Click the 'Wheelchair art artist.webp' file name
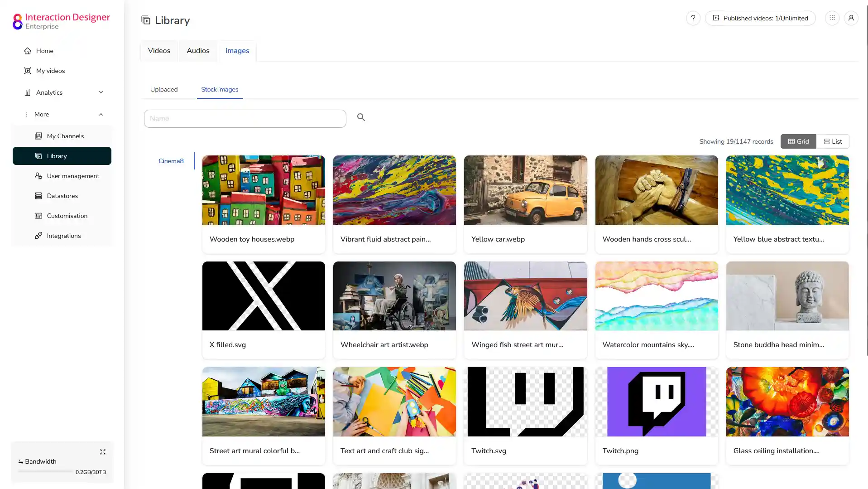868x489 pixels. click(384, 345)
